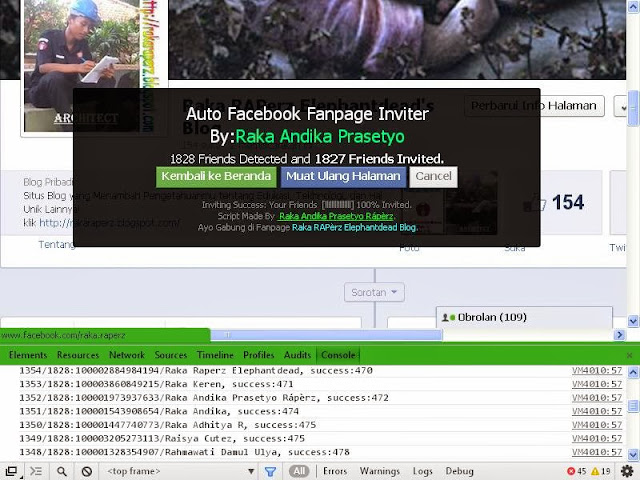
Task: Click the page's horizontal scrollbar thumb
Action: click(x=326, y=335)
